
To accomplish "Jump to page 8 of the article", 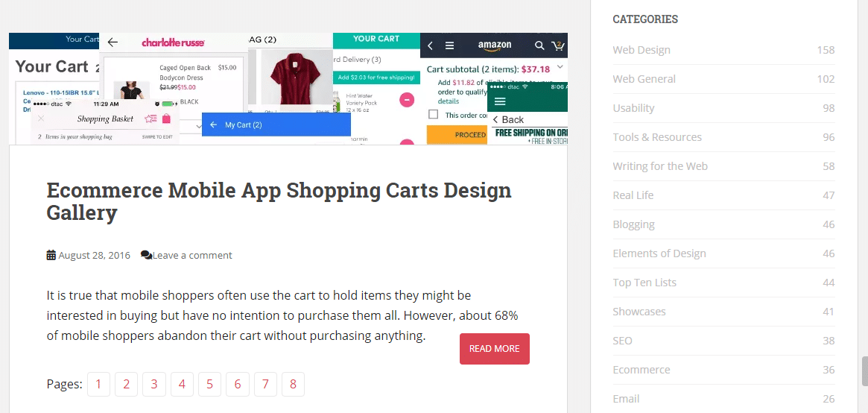I will [x=293, y=385].
